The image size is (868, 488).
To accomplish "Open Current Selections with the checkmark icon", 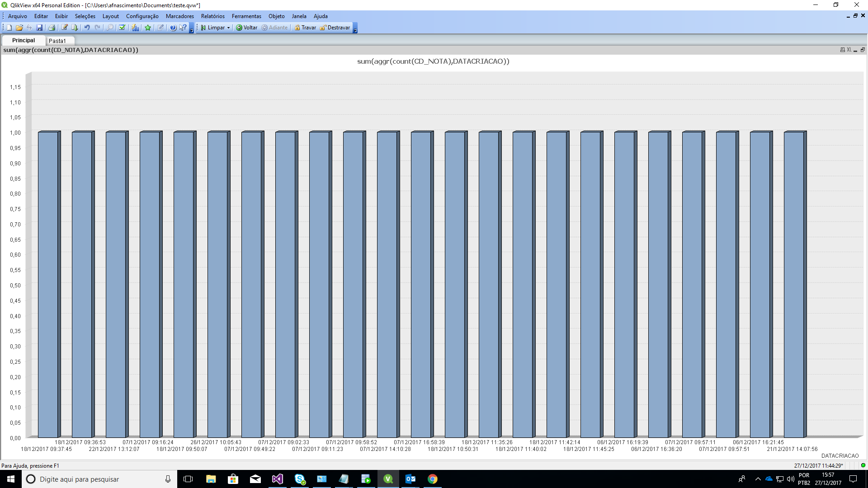I will pyautogui.click(x=122, y=28).
